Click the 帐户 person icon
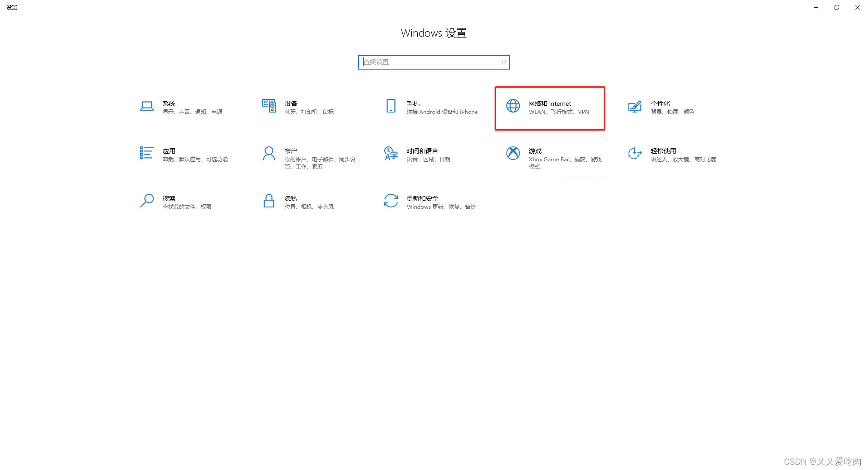This screenshot has height=470, width=868. (269, 153)
